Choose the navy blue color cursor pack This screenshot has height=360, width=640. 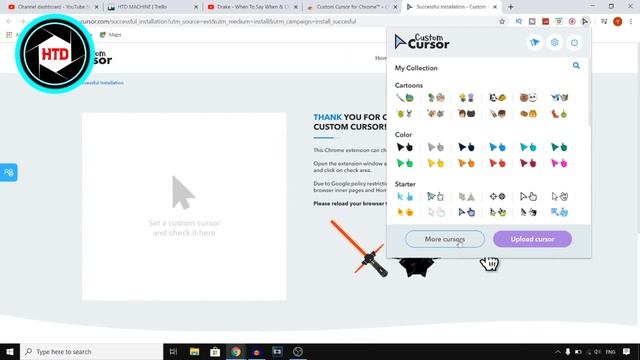point(466,147)
